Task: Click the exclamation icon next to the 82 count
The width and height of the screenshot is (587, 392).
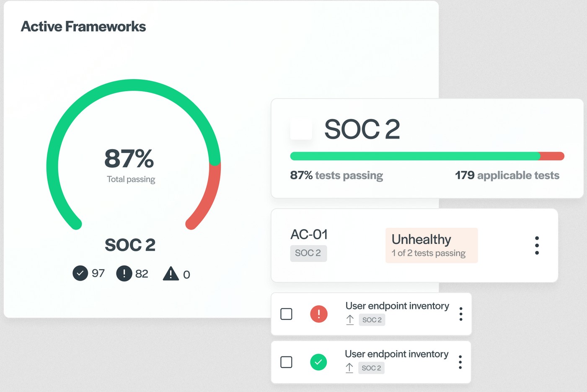Action: pyautogui.click(x=124, y=273)
